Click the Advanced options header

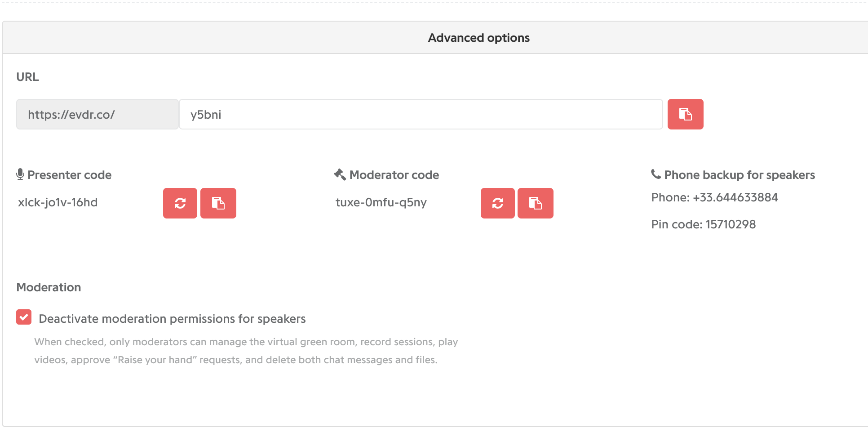(x=479, y=38)
